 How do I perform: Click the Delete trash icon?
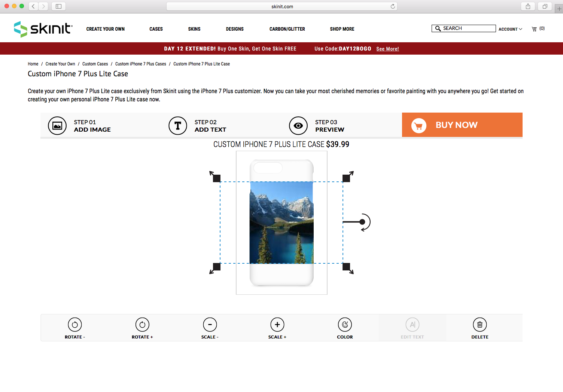click(x=480, y=325)
